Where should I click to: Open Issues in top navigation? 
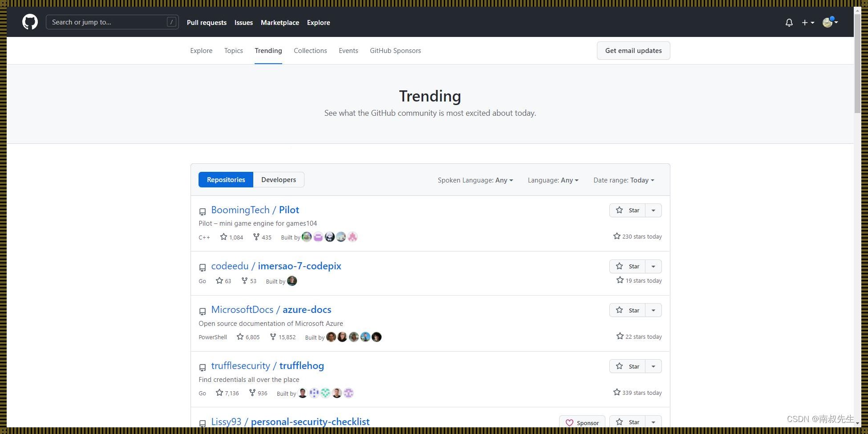(243, 22)
